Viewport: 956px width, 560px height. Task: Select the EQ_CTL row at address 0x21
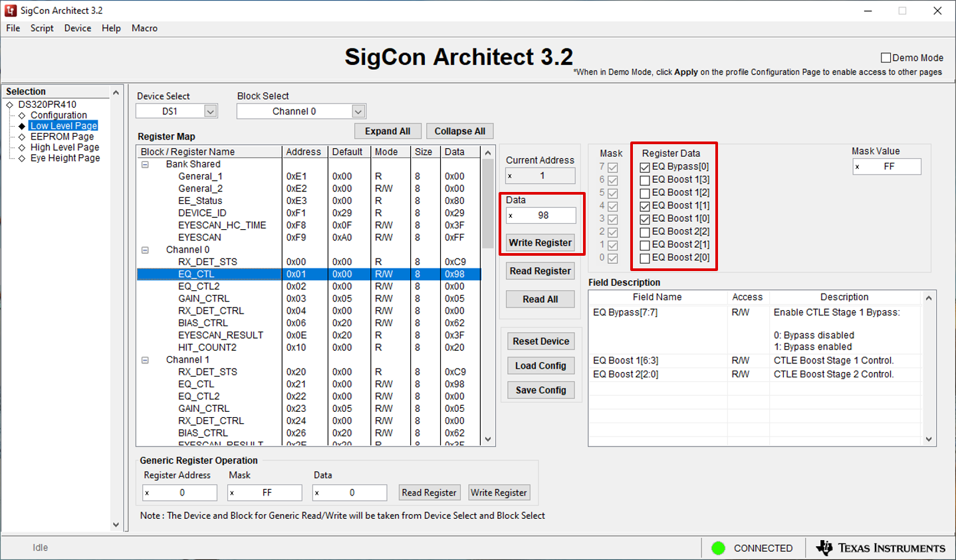309,385
